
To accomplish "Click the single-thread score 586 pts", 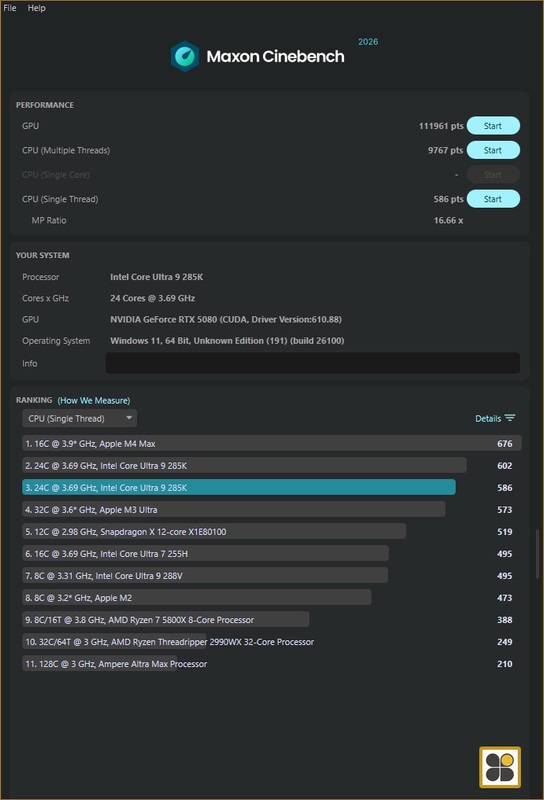I will pos(449,199).
